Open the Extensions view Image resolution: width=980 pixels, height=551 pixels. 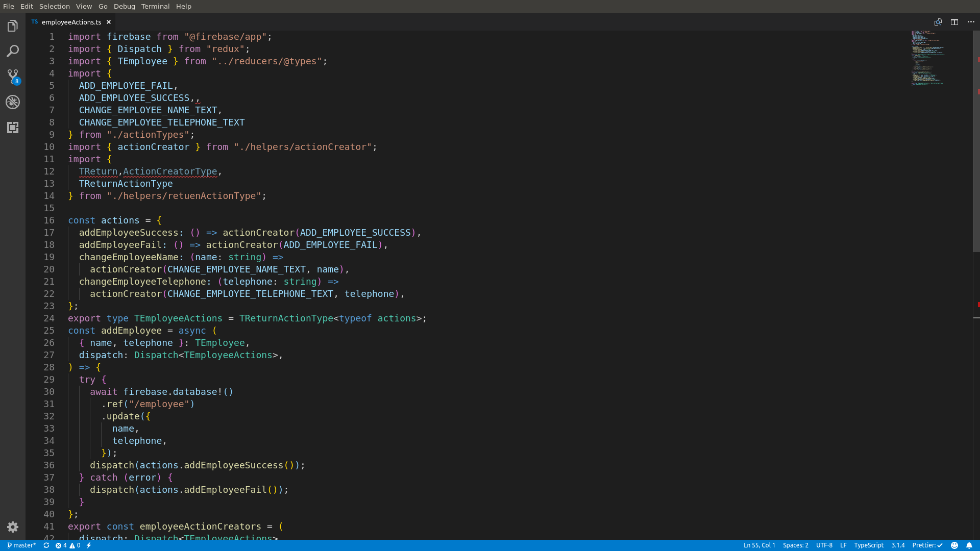point(13,128)
